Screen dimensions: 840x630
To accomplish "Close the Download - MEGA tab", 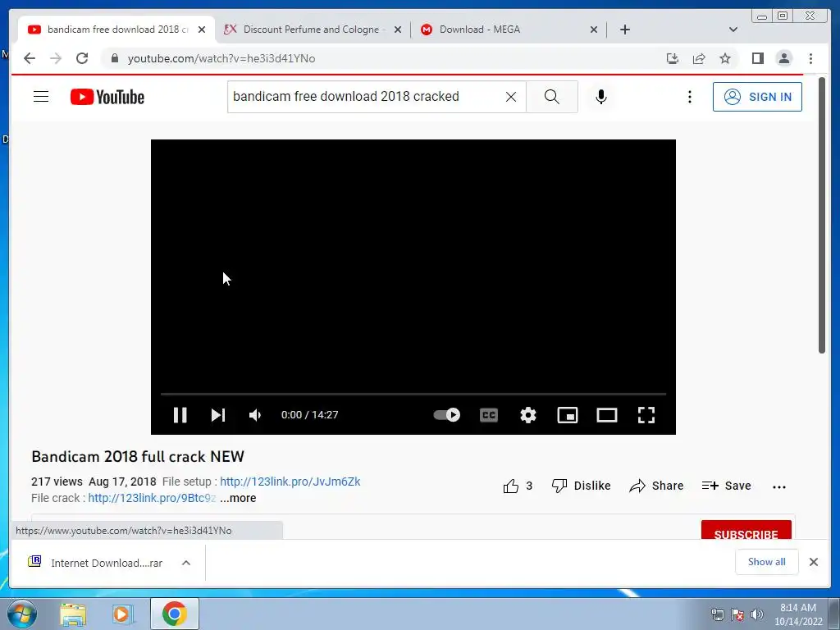I will (594, 30).
